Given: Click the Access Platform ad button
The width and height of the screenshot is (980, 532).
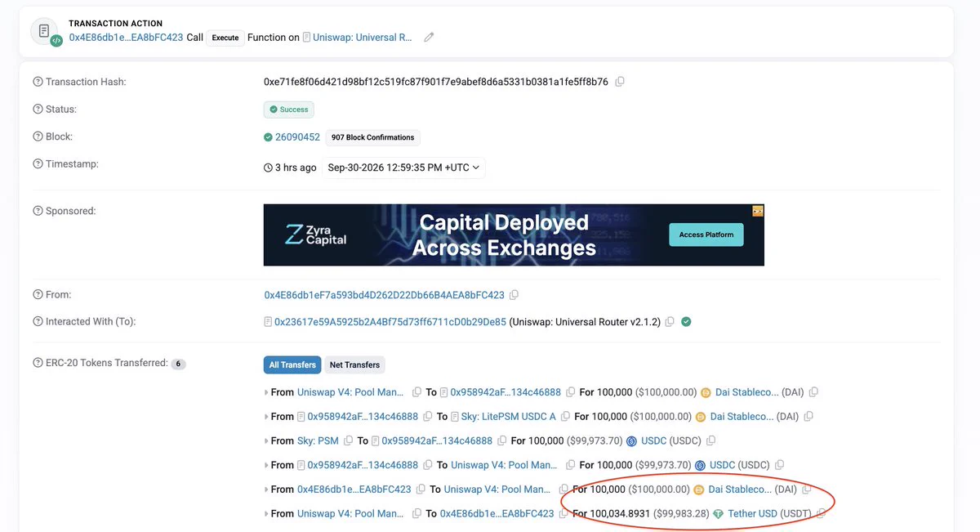Looking at the screenshot, I should click(706, 235).
